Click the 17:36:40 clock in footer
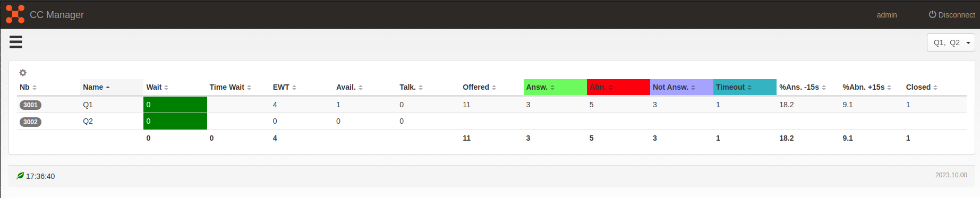The image size is (980, 198). [x=40, y=176]
